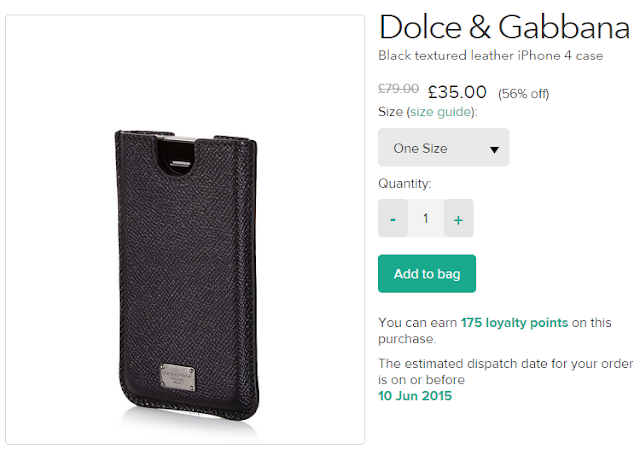Click the Quantity label

[x=404, y=184]
